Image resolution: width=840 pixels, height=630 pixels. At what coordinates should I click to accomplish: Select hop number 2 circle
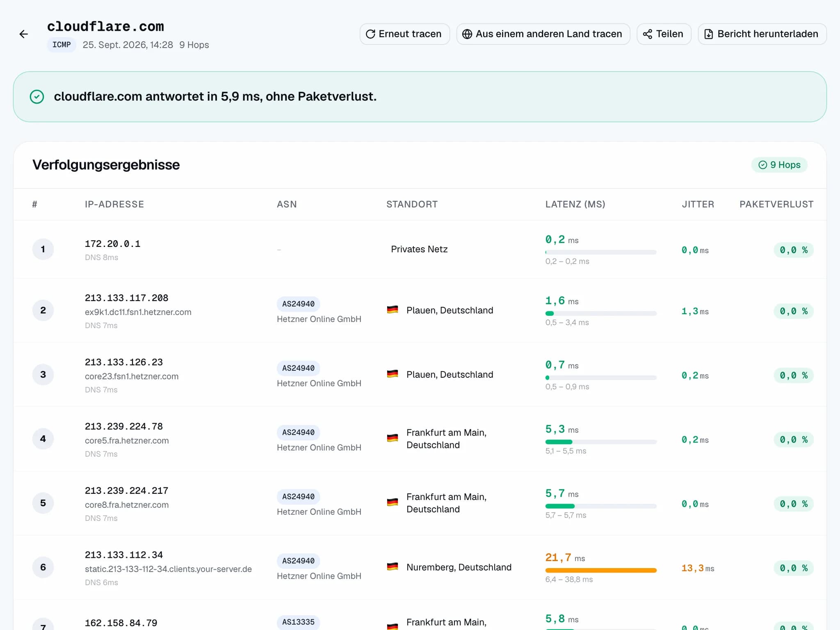[43, 310]
